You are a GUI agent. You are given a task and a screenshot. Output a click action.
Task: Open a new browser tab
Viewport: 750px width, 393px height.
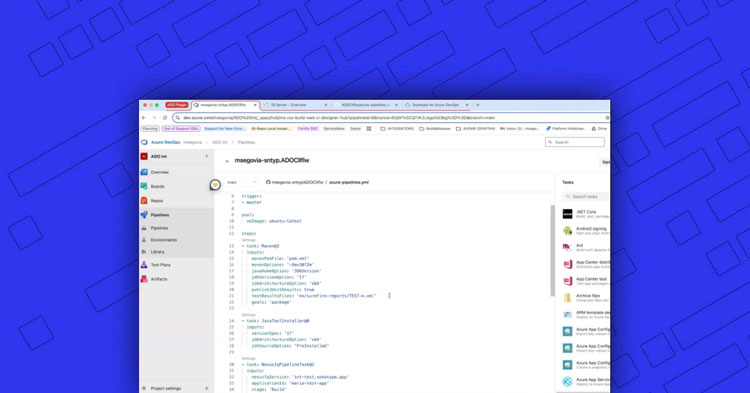[x=477, y=105]
